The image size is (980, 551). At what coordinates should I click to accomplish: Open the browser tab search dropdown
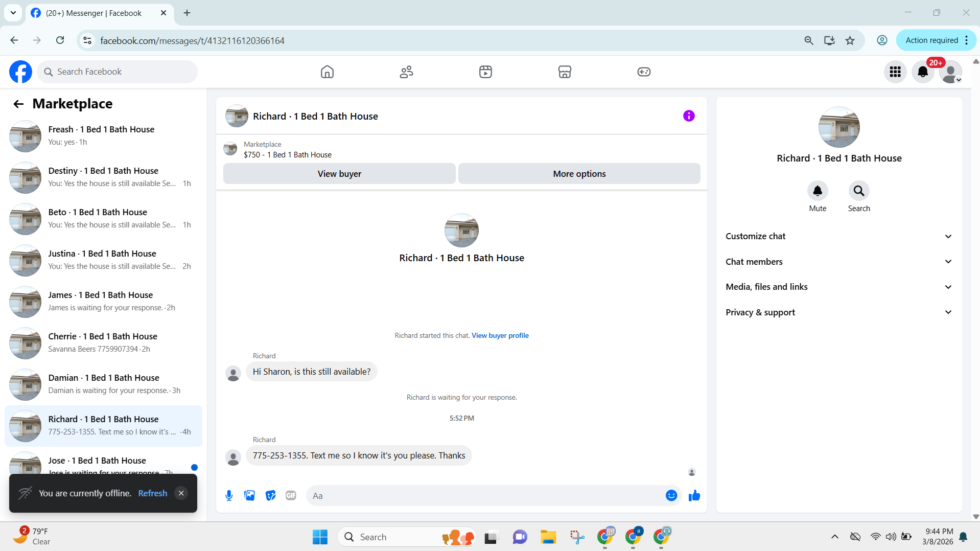(x=13, y=13)
